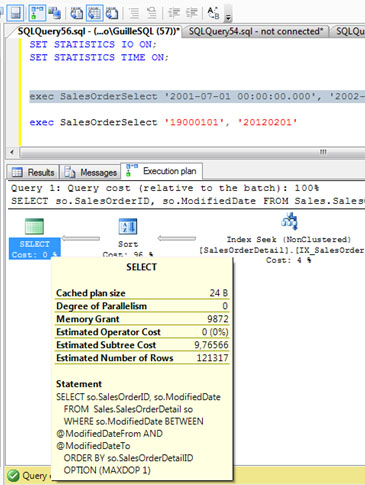The width and height of the screenshot is (365, 485).
Task: Increase indent of selected code
Action: (x=191, y=13)
